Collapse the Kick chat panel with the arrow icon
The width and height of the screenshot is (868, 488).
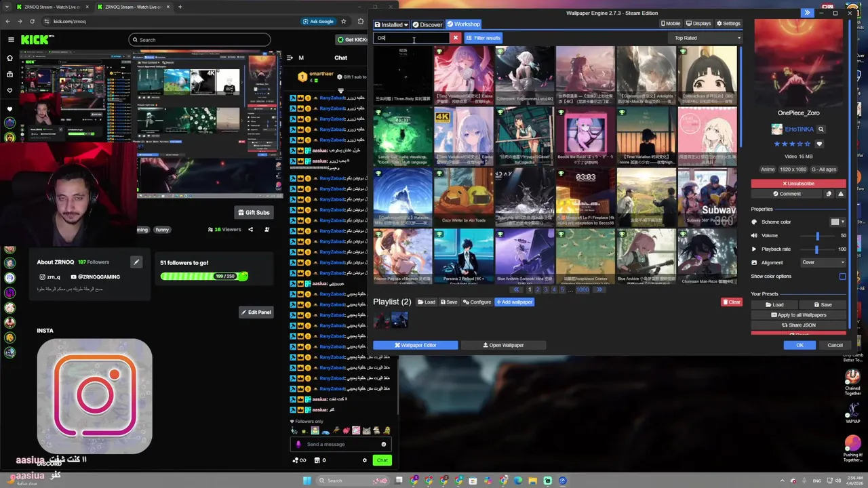click(289, 58)
